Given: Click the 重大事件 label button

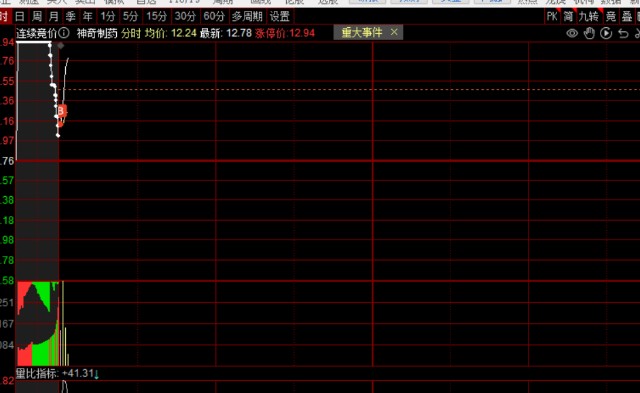Looking at the screenshot, I should [x=362, y=32].
